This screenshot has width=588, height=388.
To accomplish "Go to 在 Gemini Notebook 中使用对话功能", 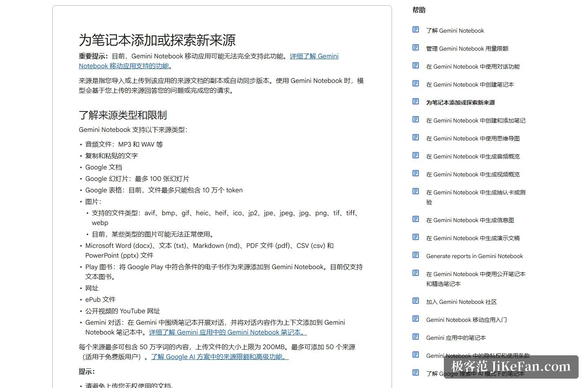I will tap(473, 67).
